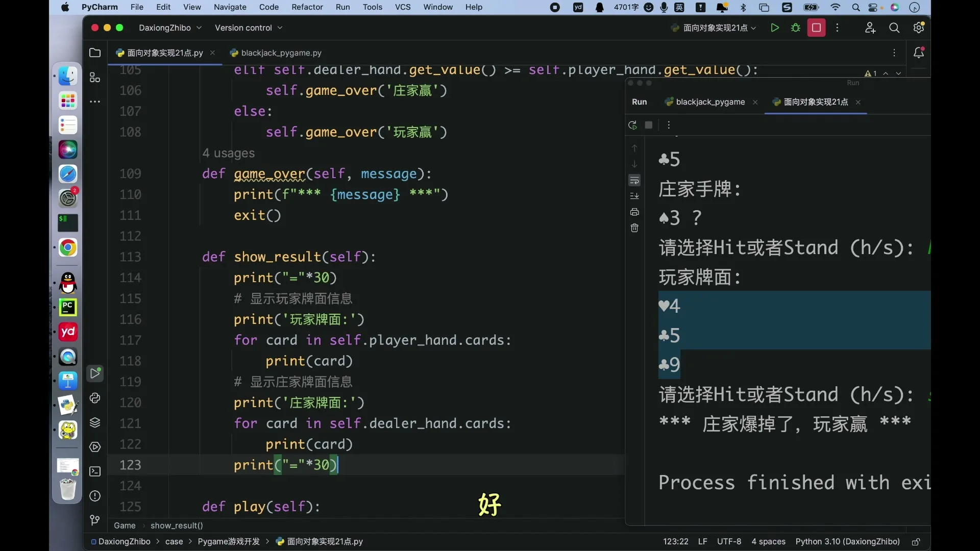This screenshot has width=980, height=551.
Task: Open Run panel more options menu
Action: click(669, 125)
